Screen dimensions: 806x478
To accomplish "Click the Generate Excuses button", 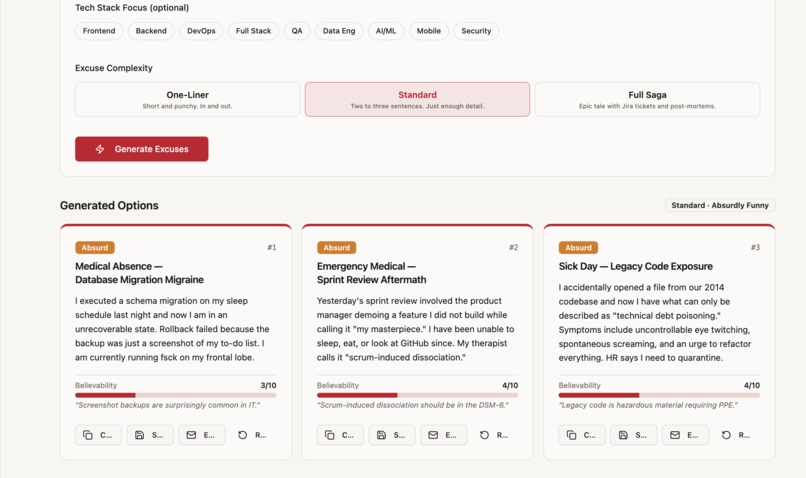I will (142, 149).
